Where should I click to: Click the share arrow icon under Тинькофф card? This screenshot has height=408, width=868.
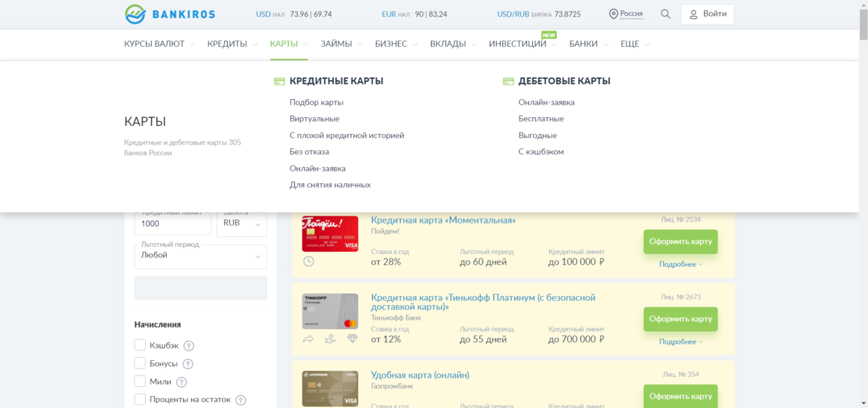(x=309, y=339)
